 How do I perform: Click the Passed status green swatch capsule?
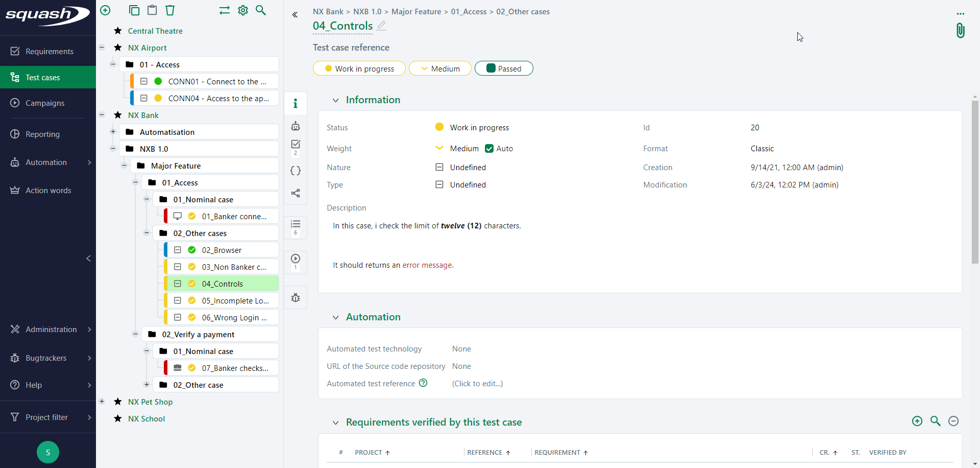click(504, 68)
